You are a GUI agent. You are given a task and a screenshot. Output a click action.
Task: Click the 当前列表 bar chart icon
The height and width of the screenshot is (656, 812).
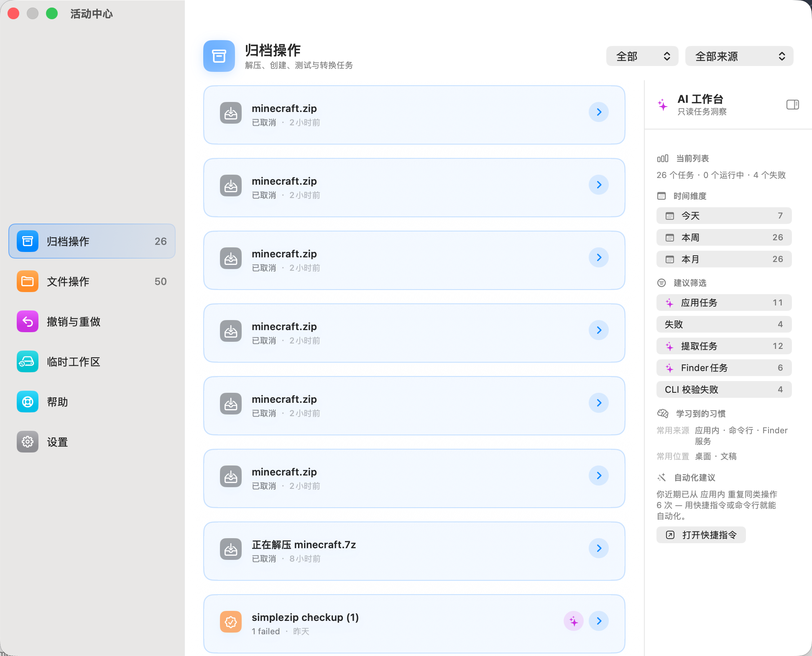(x=662, y=158)
